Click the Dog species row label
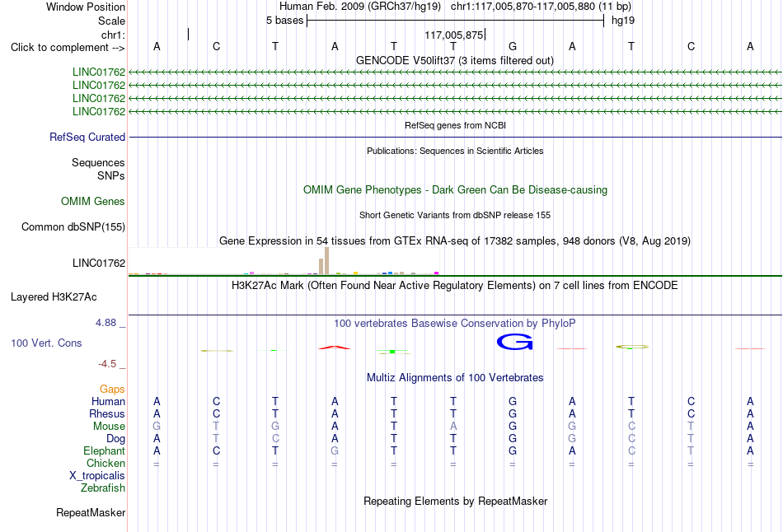The height and width of the screenshot is (532, 783). pos(115,439)
